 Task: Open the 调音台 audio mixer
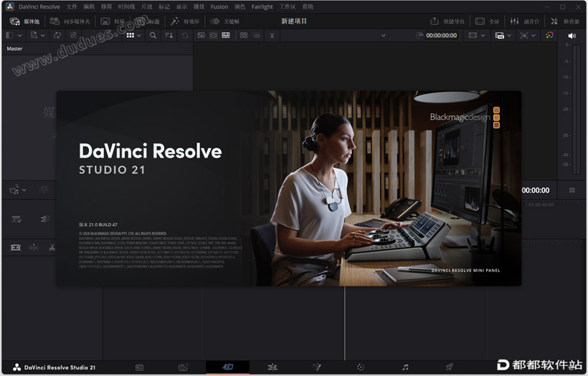coord(525,21)
